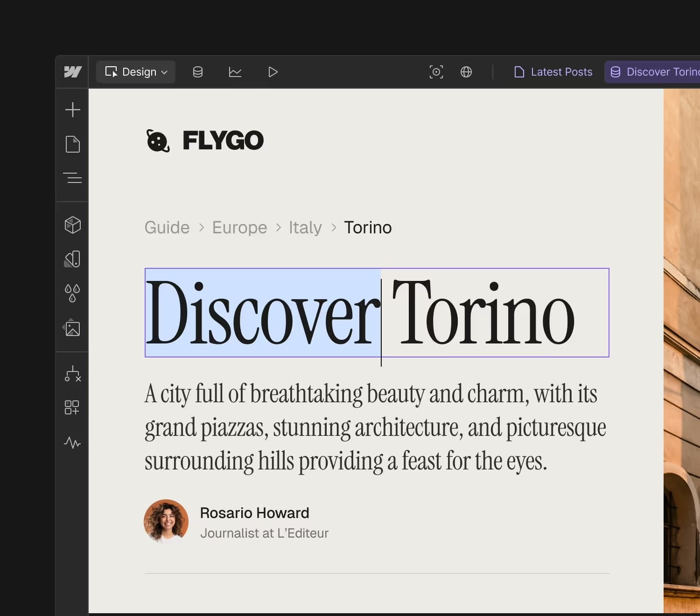Click the author name Rosario Howard

254,513
